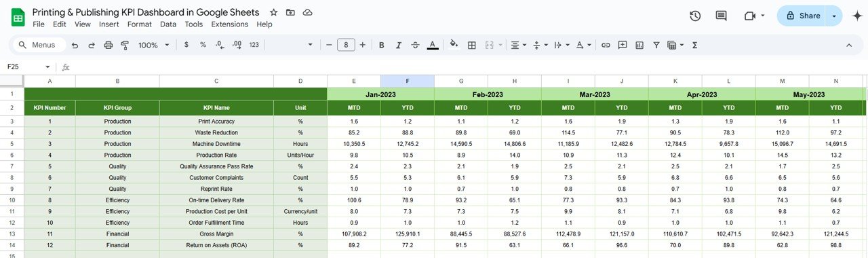Start a Meet call camera icon
This screenshot has width=868, height=258.
[750, 16]
